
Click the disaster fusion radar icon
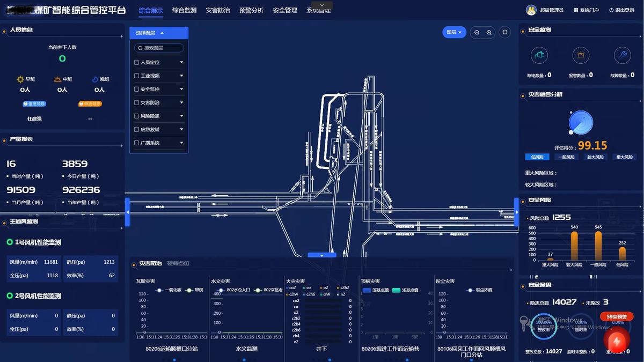pos(581,123)
